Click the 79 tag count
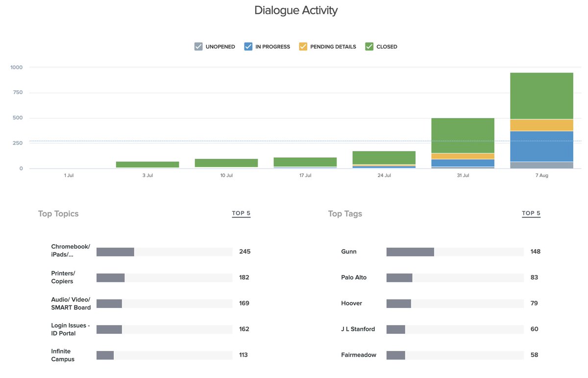Screen dimensions: 588x378 (534, 303)
